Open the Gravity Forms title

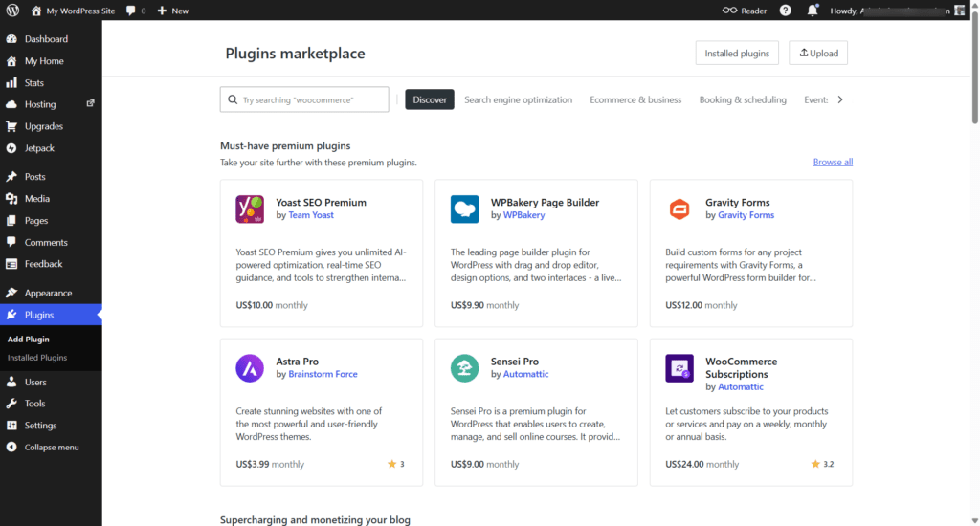[x=738, y=203]
